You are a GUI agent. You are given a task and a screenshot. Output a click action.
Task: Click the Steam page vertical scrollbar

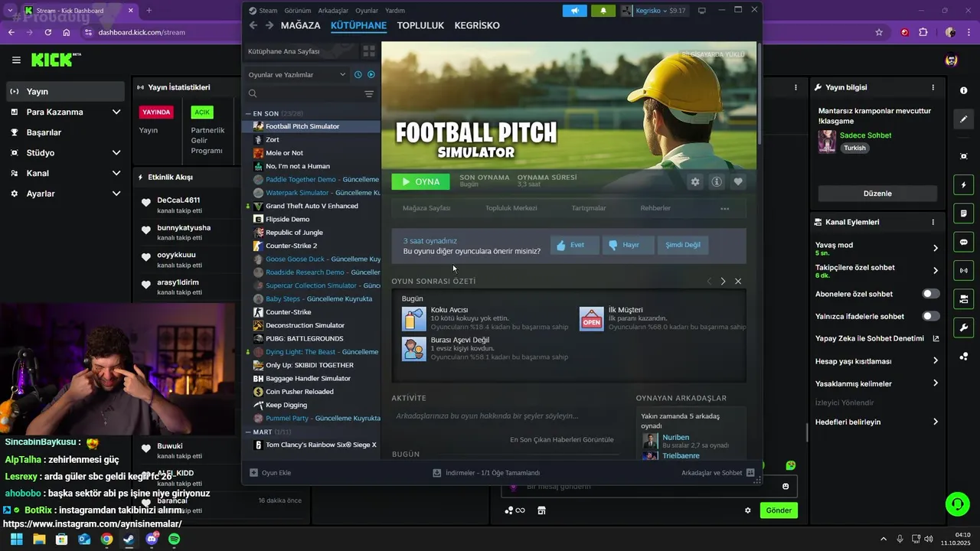(759, 96)
